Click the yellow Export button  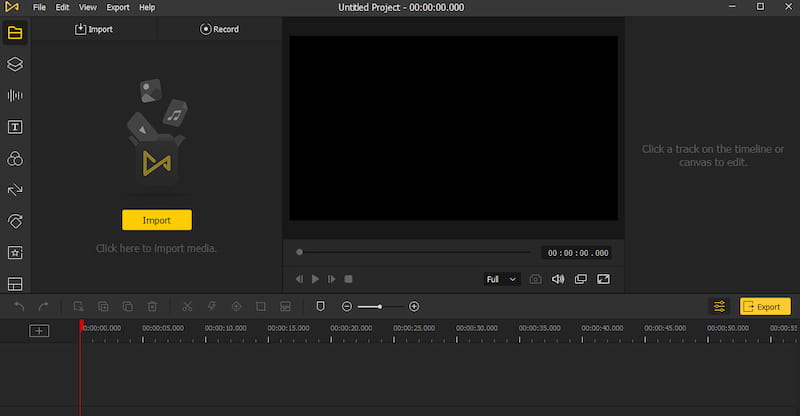coord(764,306)
